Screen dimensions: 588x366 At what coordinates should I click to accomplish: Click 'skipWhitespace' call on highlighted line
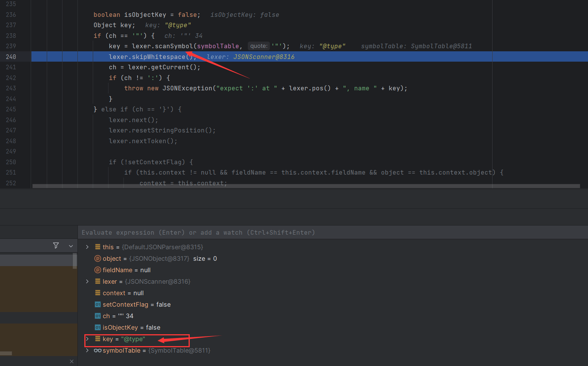159,57
